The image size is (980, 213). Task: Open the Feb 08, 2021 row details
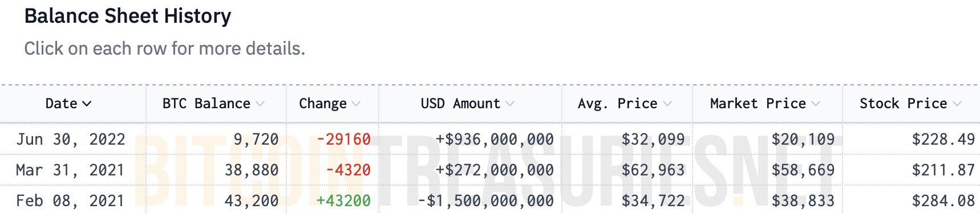pyautogui.click(x=490, y=200)
